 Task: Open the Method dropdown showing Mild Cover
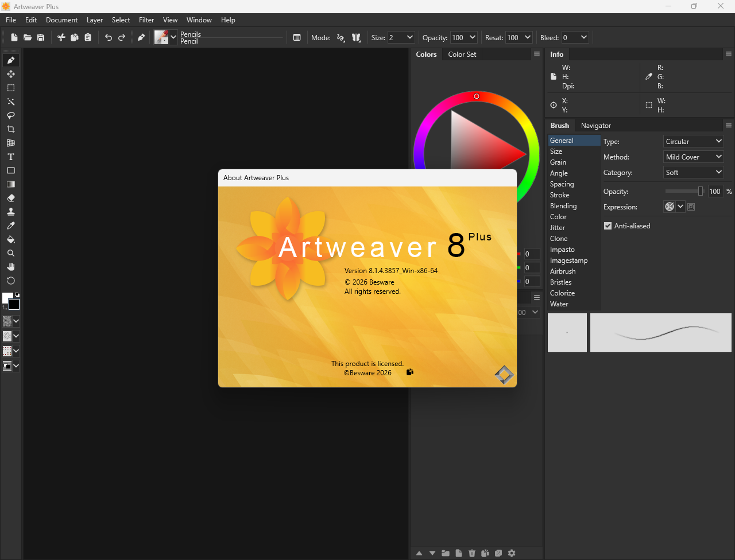tap(694, 157)
